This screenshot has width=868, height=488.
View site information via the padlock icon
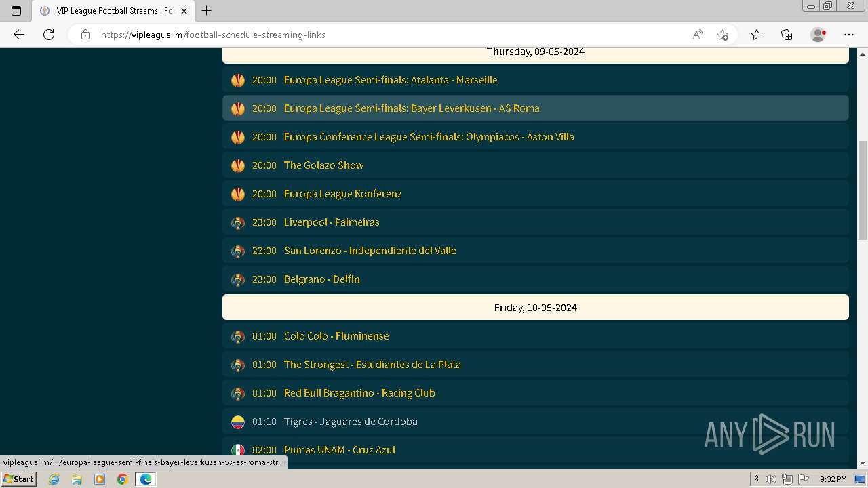(85, 35)
